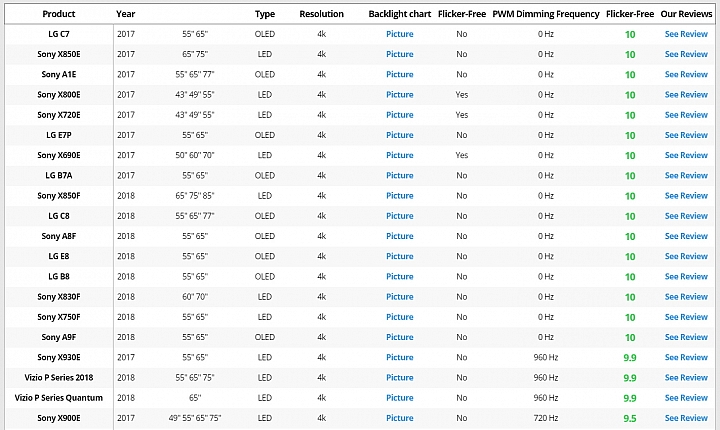Select the Sony X800E Flicker-Free Yes cell

[461, 95]
